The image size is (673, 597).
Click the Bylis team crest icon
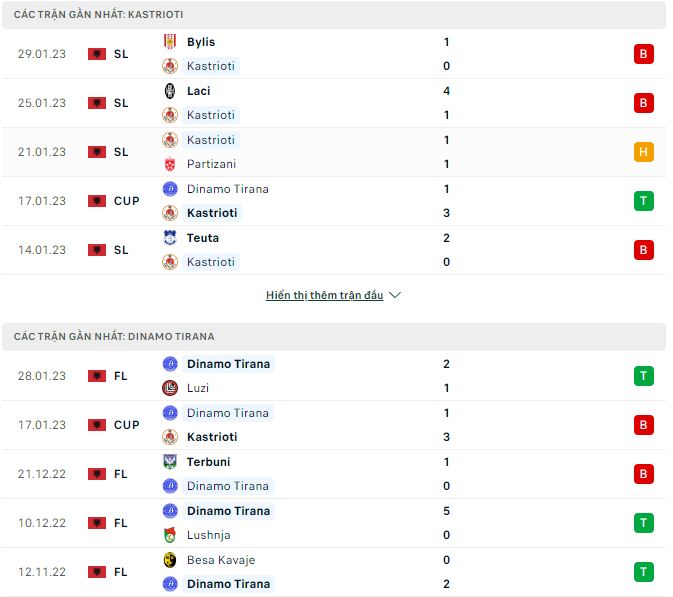point(170,42)
